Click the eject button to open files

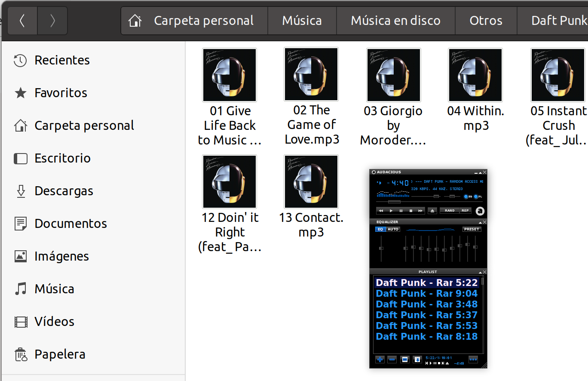coord(433,211)
